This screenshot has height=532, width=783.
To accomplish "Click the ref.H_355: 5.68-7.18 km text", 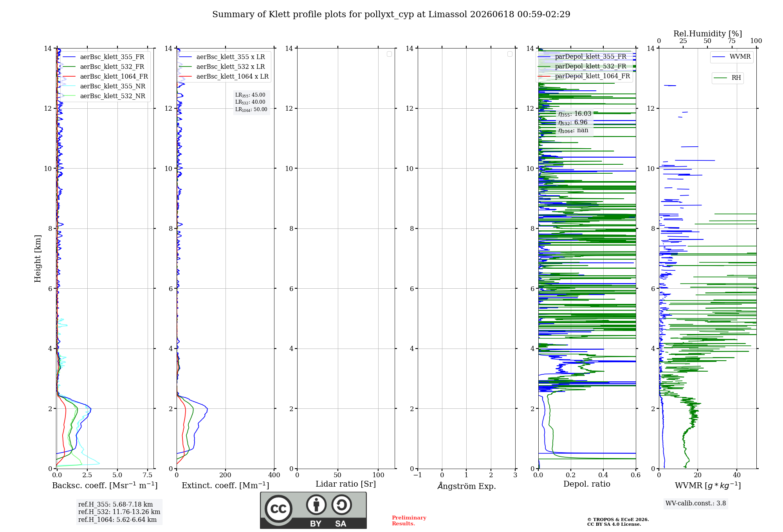I will pyautogui.click(x=115, y=505).
